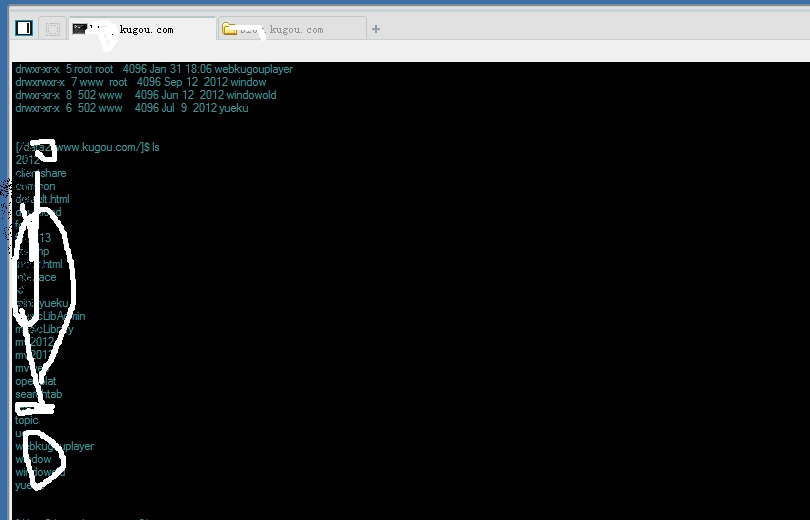Click common in the ls output

point(35,186)
